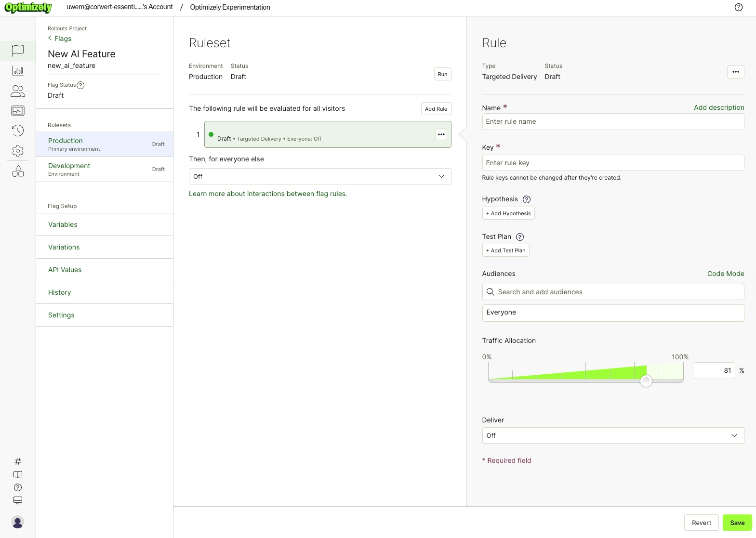Open the Variables flag setup tab
This screenshot has height=538, width=756.
click(x=105, y=224)
